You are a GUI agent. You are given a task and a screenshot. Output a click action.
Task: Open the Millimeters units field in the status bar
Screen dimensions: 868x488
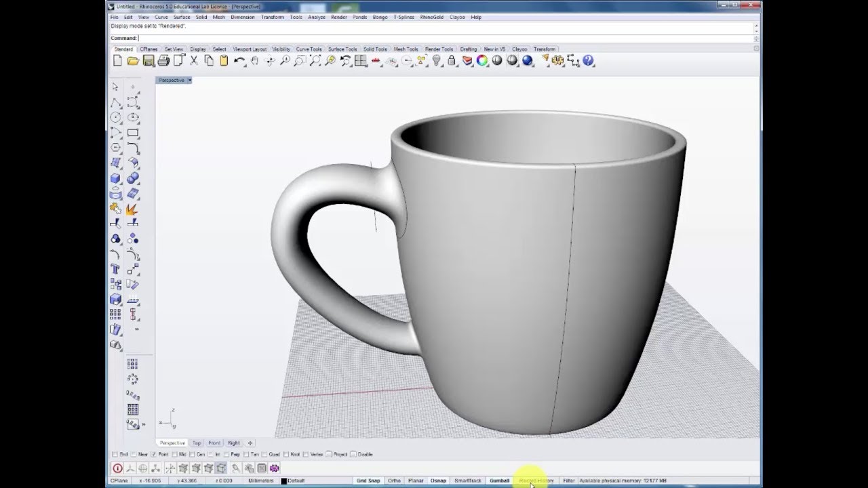(x=261, y=481)
